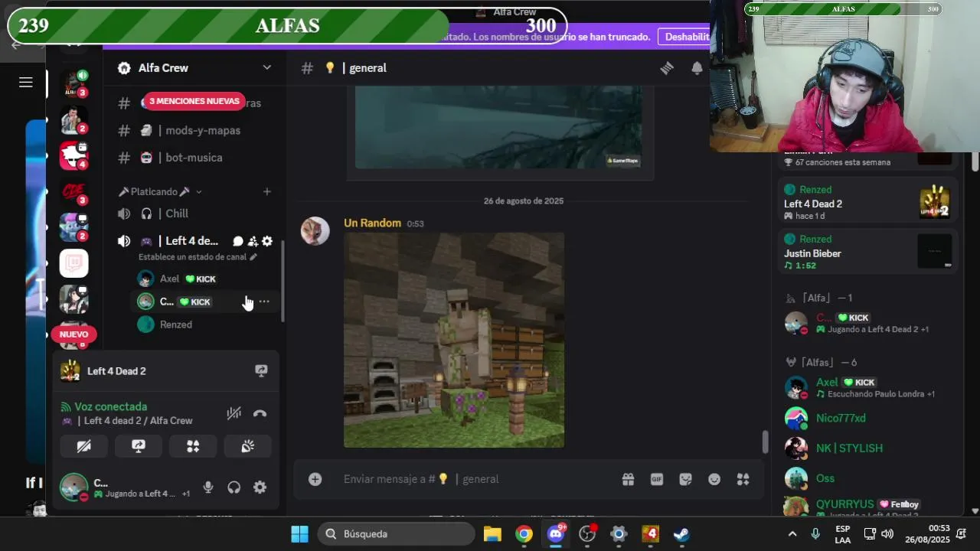Click the chat area scrollbar

point(764,442)
